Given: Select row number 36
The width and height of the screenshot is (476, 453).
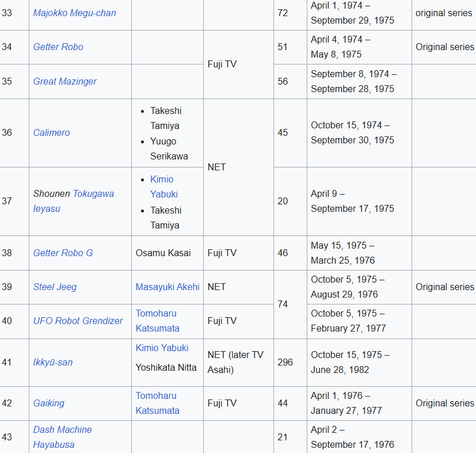Looking at the screenshot, I should coord(7,133).
